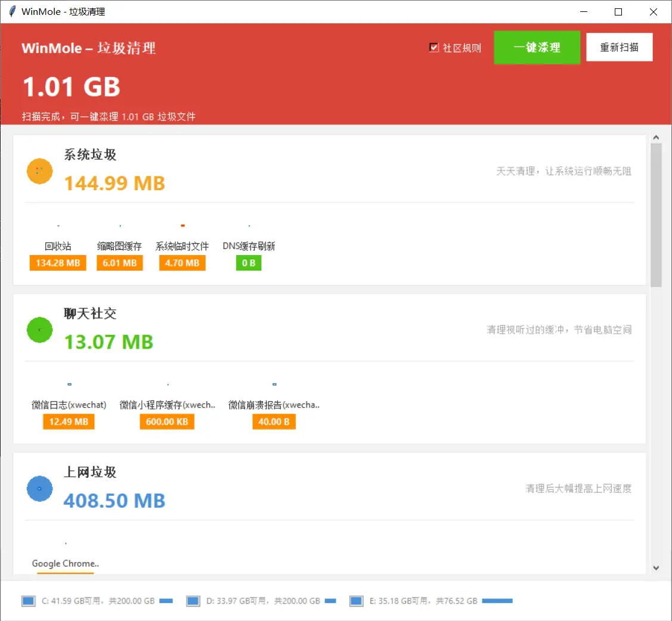Select the 回收站 item label
Screen dimensions: 672x621
pyautogui.click(x=58, y=246)
